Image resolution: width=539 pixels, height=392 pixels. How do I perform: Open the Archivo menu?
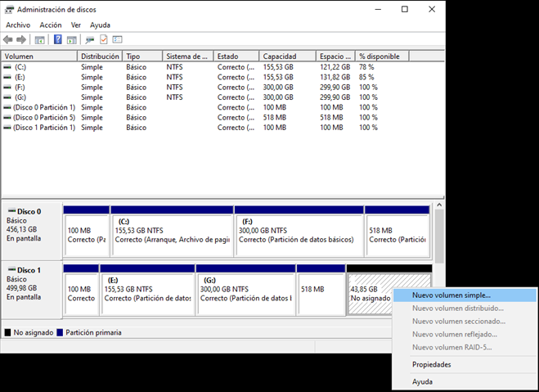(x=18, y=25)
